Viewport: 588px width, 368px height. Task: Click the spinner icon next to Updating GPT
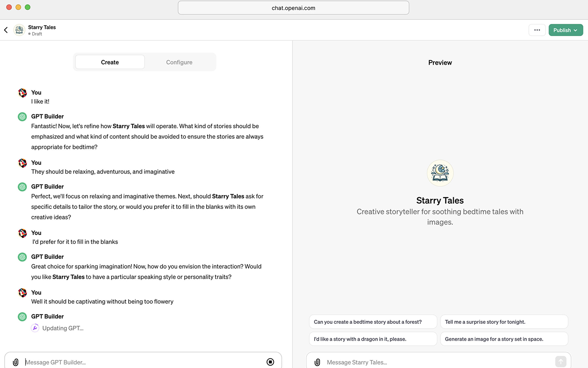tap(35, 328)
